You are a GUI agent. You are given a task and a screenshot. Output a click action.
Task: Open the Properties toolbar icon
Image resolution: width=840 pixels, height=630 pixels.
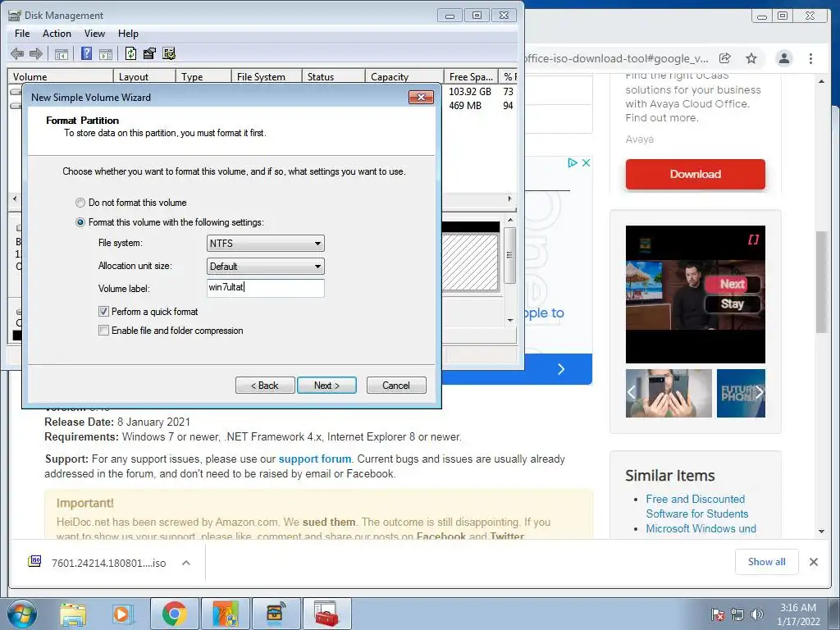pyautogui.click(x=149, y=53)
